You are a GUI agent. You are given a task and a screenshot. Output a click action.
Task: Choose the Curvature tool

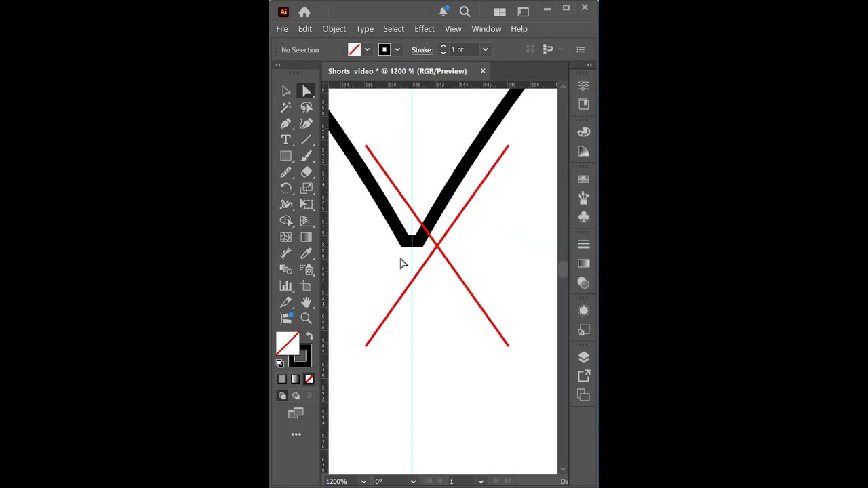(307, 123)
